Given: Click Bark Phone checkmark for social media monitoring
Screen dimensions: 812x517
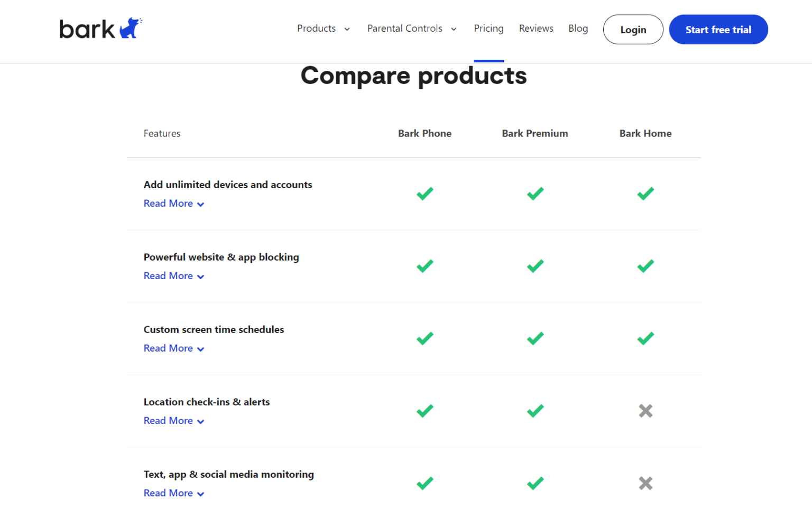Looking at the screenshot, I should 425,483.
